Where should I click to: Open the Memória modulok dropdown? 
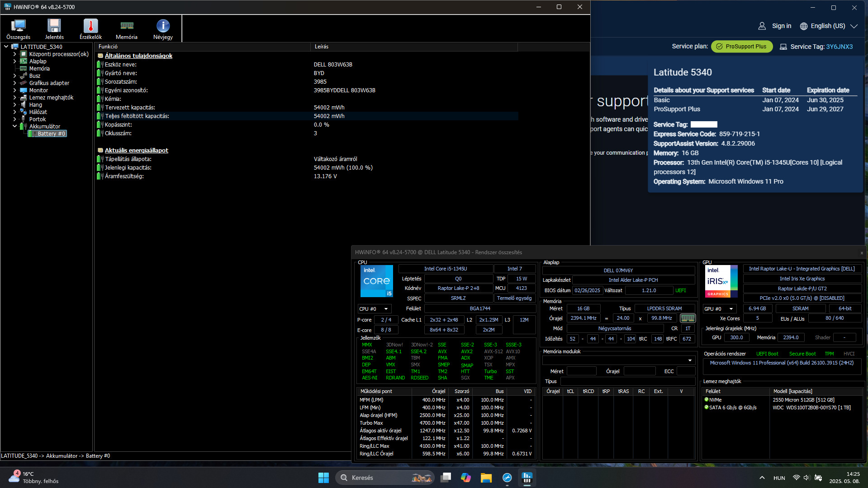[618, 360]
